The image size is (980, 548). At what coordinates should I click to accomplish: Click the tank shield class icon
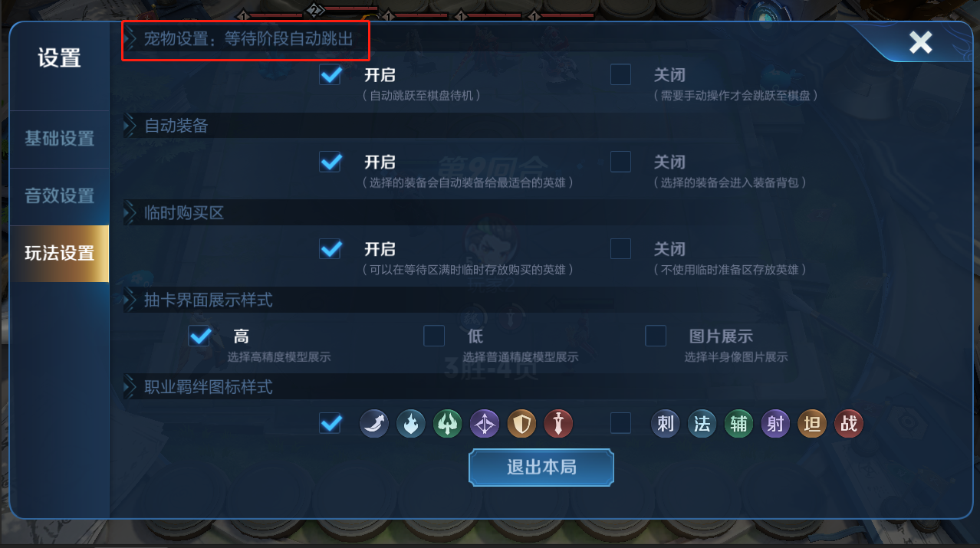pos(521,423)
